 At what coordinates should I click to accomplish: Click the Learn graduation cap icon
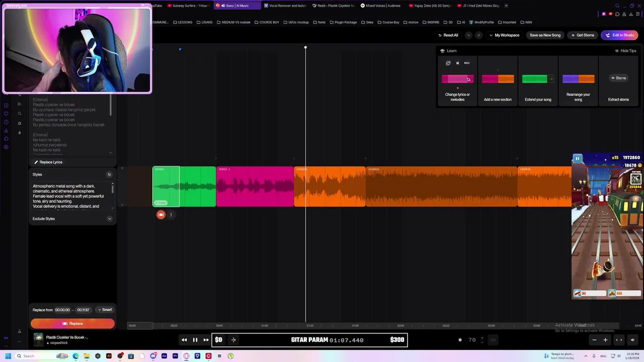coord(442,51)
